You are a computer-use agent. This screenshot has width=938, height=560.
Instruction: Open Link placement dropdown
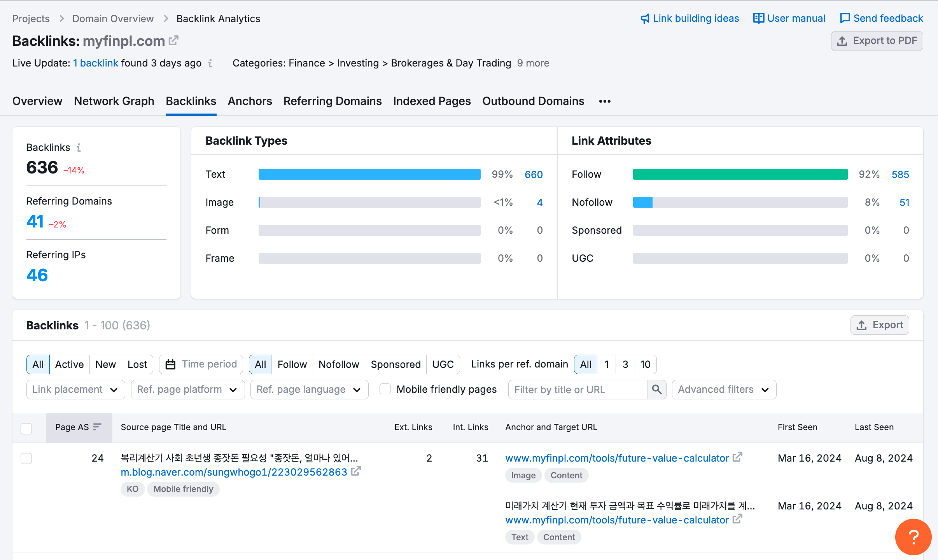coord(75,389)
